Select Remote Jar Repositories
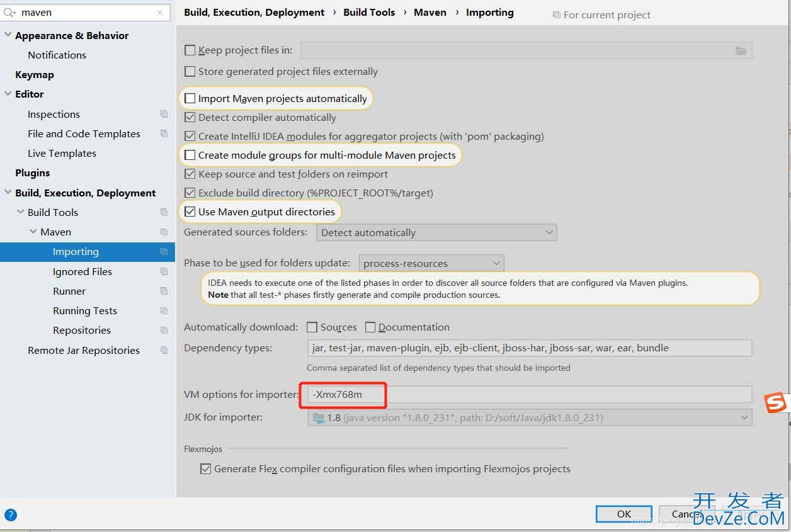791x532 pixels. click(84, 350)
